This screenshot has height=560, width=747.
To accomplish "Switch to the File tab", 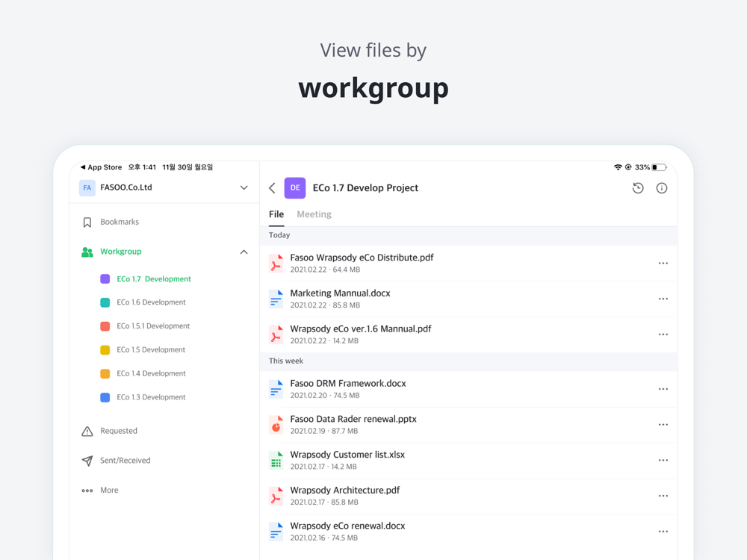I will 276,214.
